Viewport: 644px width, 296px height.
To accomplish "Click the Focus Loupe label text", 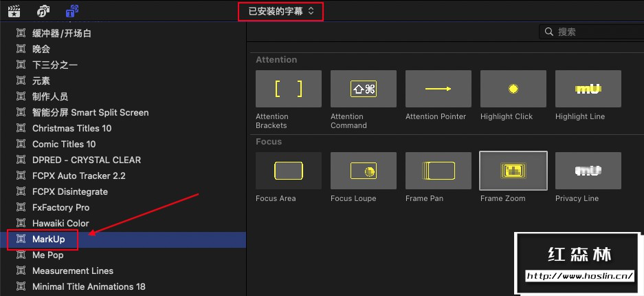I will point(353,198).
